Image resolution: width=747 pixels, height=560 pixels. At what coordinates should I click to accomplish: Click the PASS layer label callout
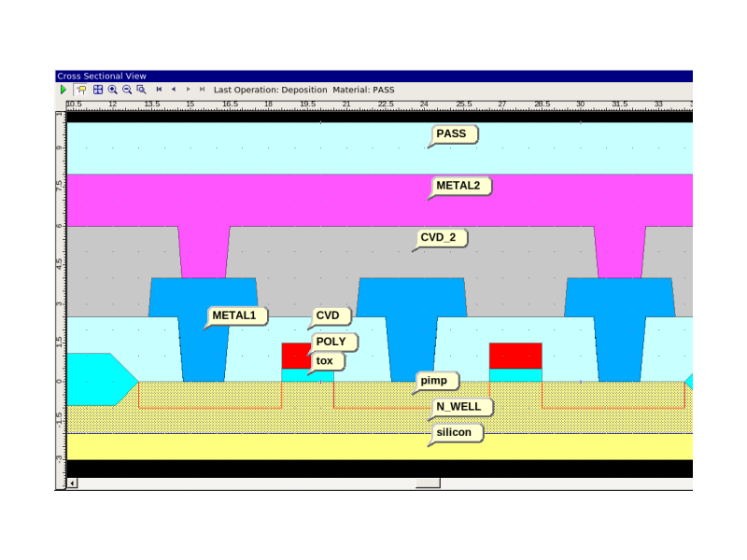click(x=453, y=134)
